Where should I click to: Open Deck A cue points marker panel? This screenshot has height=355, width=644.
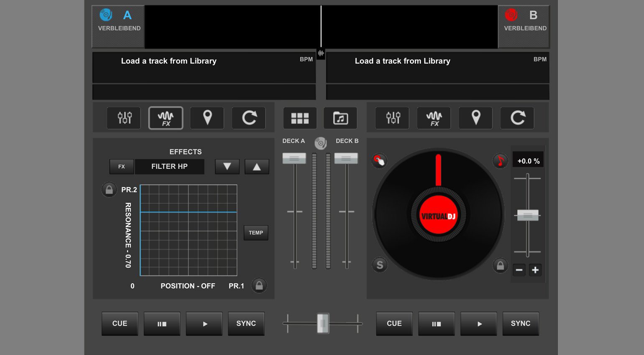pyautogui.click(x=207, y=118)
